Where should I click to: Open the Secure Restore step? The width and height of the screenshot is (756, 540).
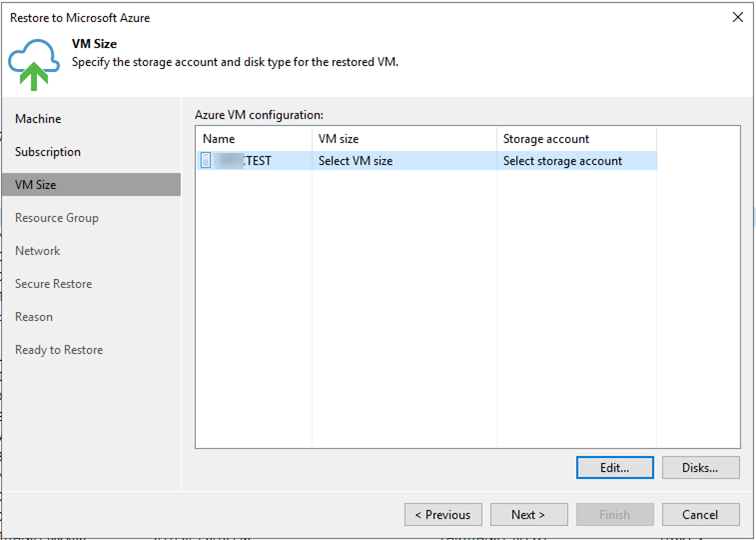click(x=54, y=284)
